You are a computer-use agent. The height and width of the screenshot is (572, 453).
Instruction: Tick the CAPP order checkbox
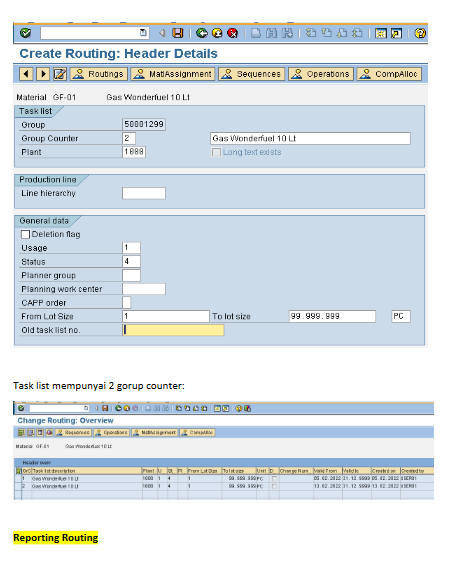pos(127,302)
